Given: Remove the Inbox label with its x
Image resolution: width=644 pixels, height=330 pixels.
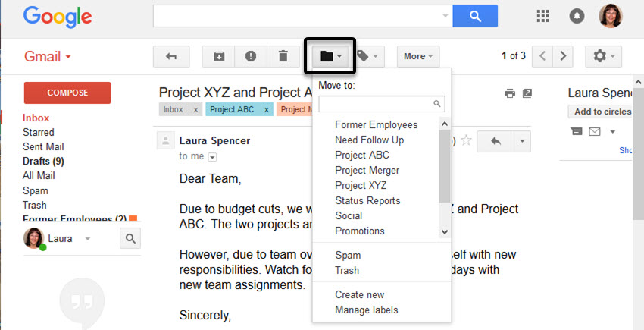Looking at the screenshot, I should pyautogui.click(x=195, y=110).
